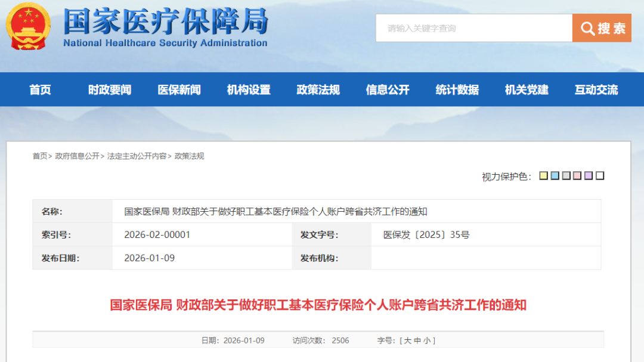644x362 pixels.
Task: Select the white eye-protection color swatch
Action: point(600,176)
